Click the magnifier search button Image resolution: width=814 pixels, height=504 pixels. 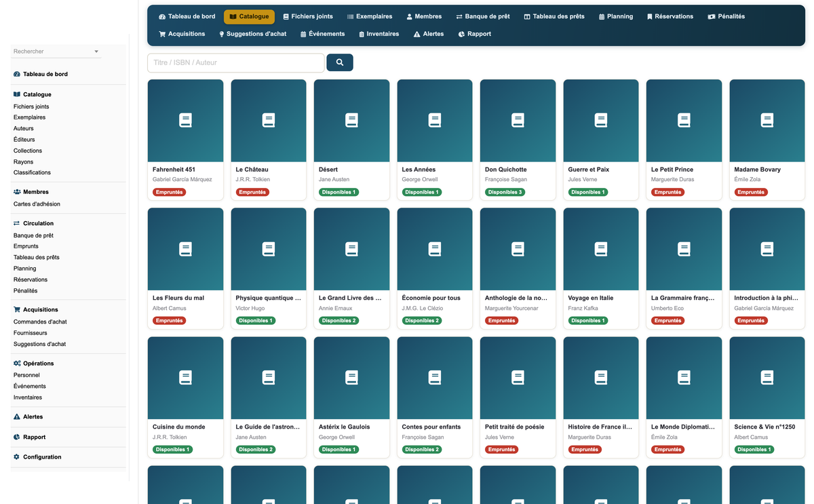(339, 62)
